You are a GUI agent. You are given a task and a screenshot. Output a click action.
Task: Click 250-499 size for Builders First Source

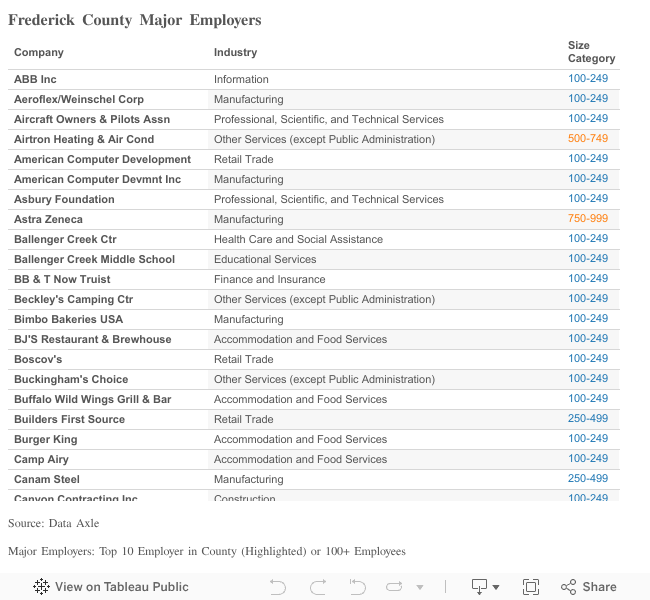(588, 418)
